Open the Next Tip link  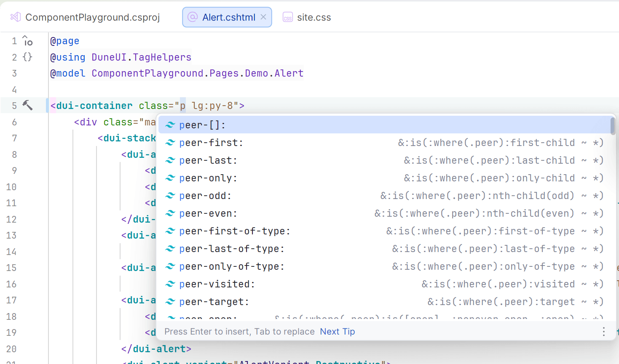337,331
